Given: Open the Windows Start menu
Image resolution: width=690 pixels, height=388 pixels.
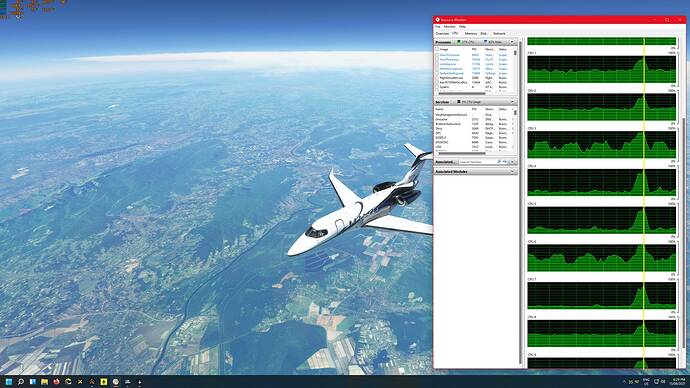Looking at the screenshot, I should (8, 381).
